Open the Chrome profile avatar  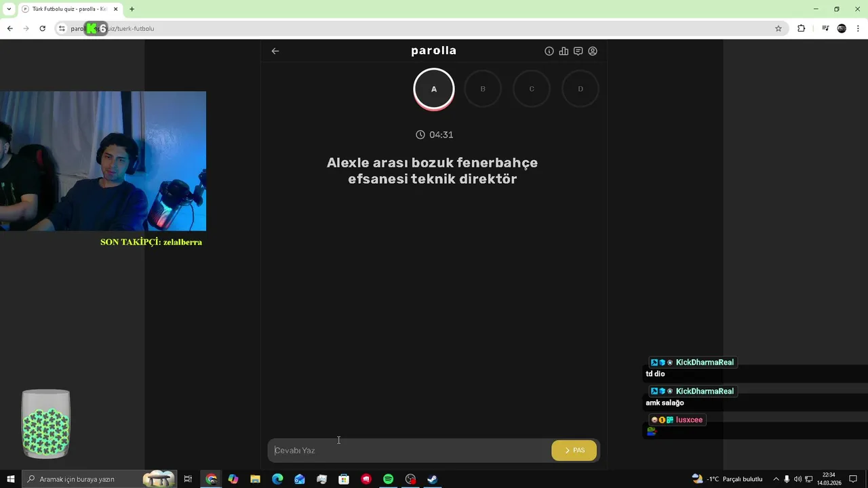tap(842, 28)
